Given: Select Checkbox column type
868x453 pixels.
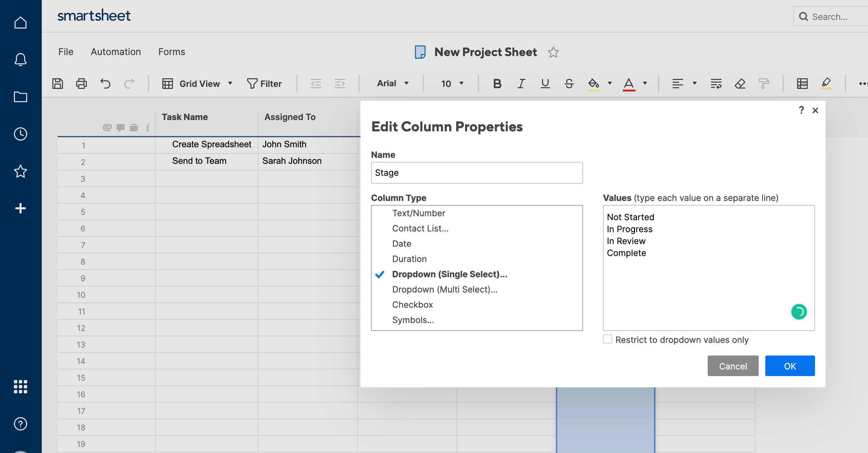Looking at the screenshot, I should point(412,304).
